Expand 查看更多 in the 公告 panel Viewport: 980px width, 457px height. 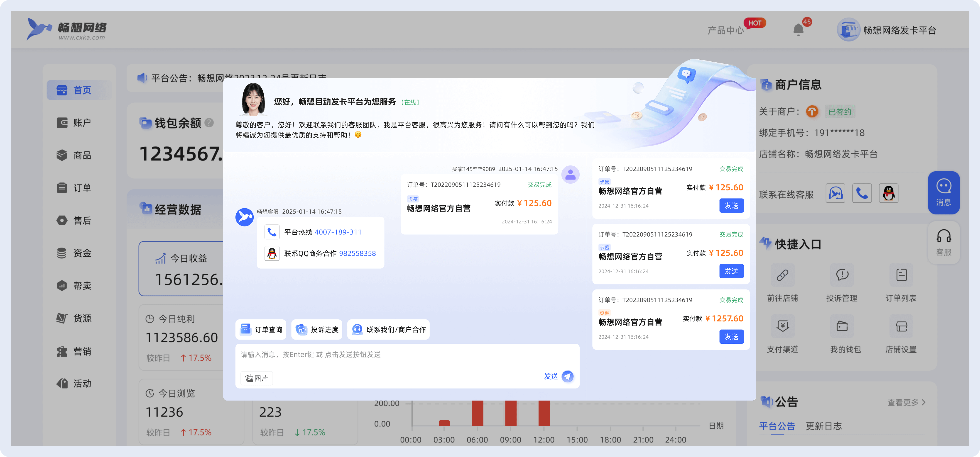(906, 402)
